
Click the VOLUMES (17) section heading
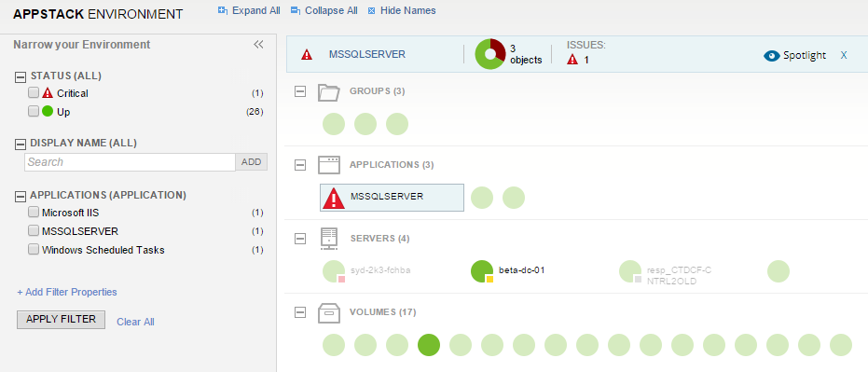tap(382, 312)
